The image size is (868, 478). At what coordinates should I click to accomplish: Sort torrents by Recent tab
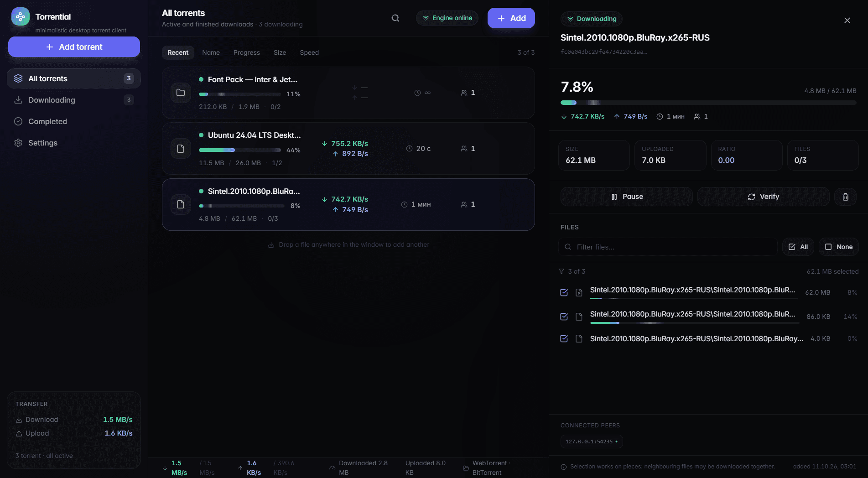[178, 52]
